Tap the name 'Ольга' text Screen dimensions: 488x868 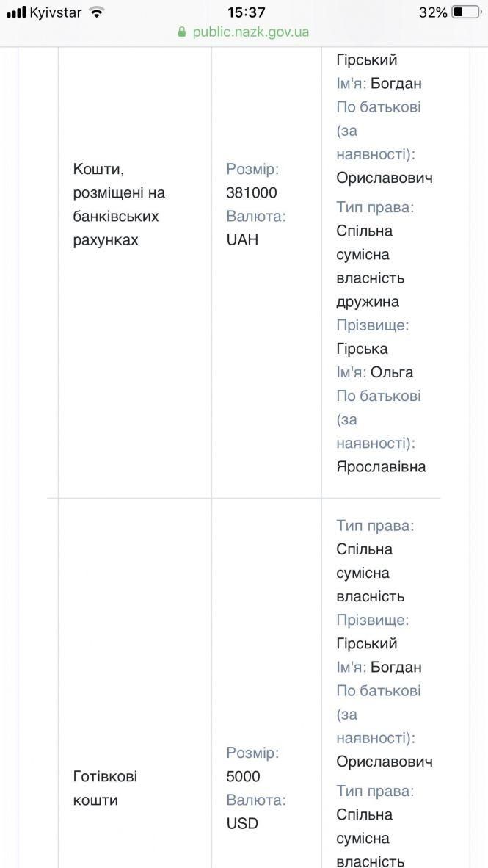tap(392, 372)
